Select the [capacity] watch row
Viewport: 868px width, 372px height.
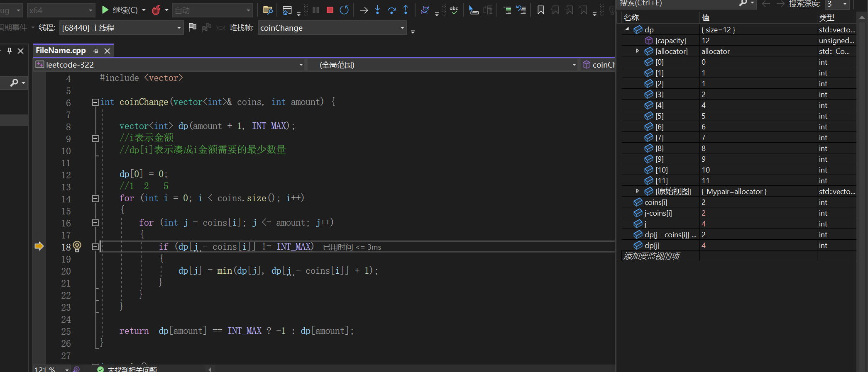(739, 40)
